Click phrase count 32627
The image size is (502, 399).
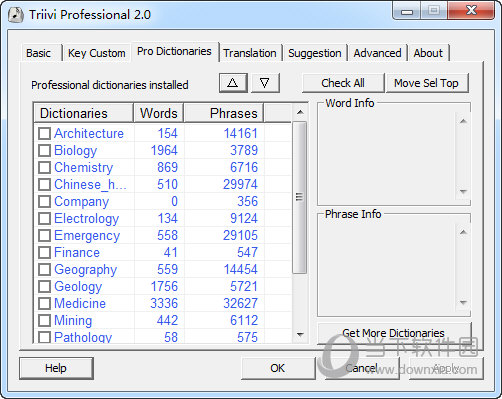(240, 303)
